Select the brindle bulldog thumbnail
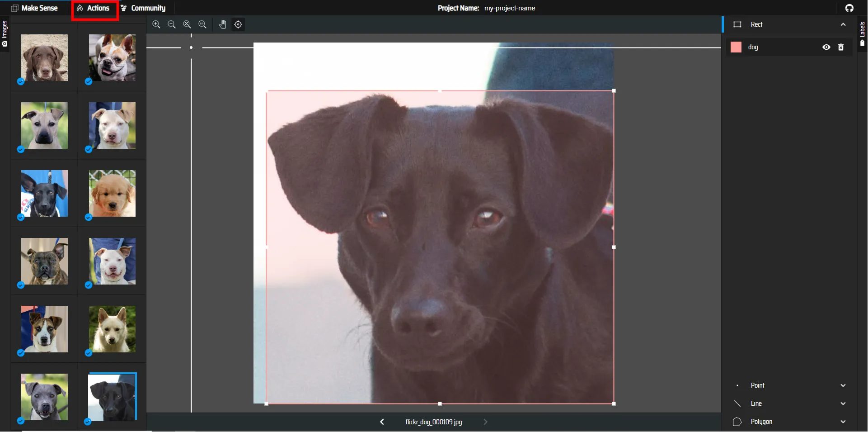 (x=44, y=261)
